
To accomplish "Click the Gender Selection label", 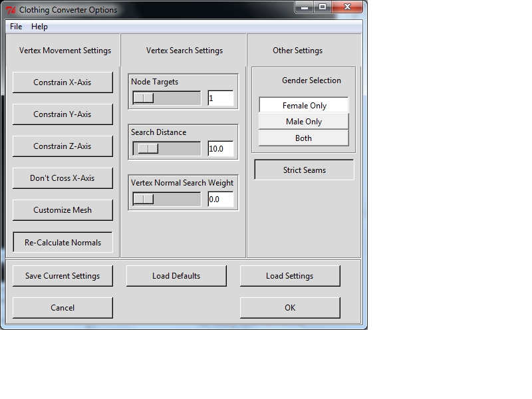I will [x=311, y=80].
